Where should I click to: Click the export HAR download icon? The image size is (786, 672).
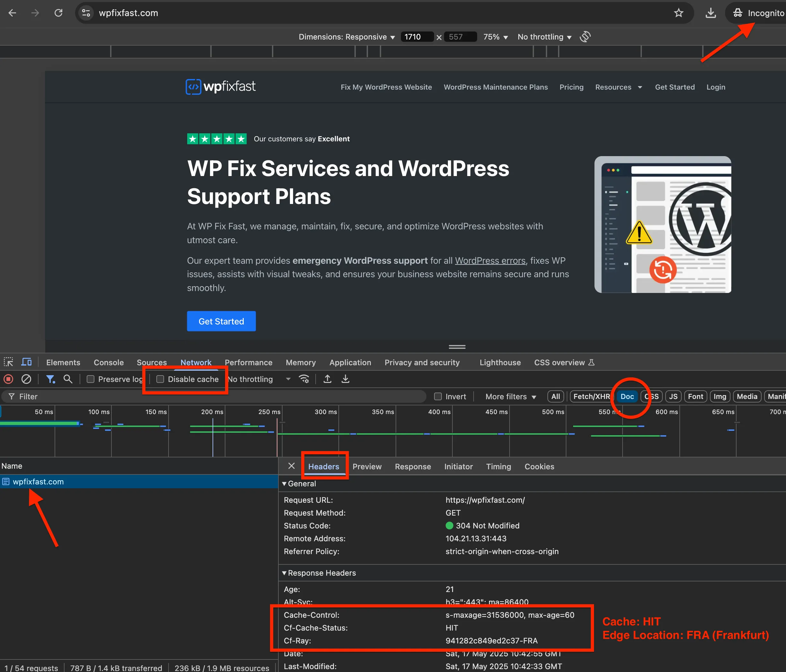coord(345,379)
